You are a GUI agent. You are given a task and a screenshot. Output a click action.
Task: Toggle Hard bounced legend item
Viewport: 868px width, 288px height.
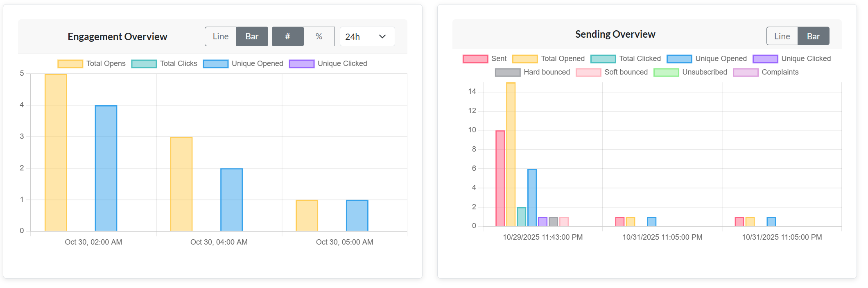tap(533, 72)
